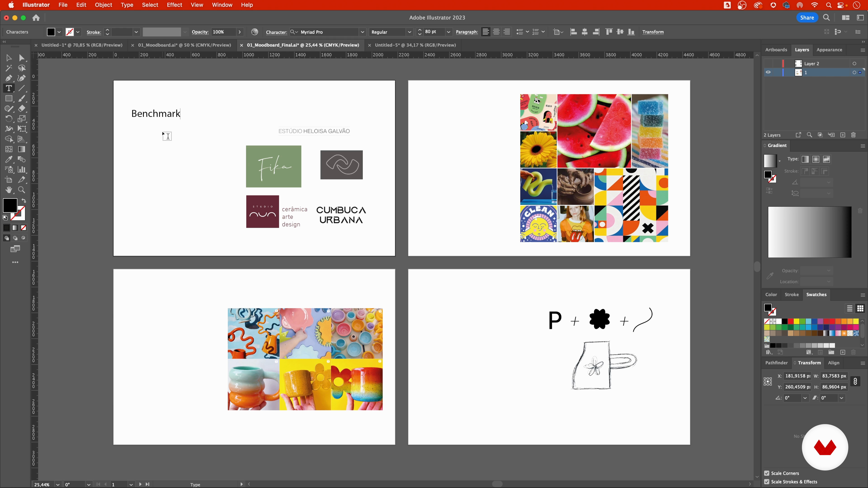Screen dimensions: 868x488
Task: Expand the Opacity options arrow
Action: click(x=240, y=32)
